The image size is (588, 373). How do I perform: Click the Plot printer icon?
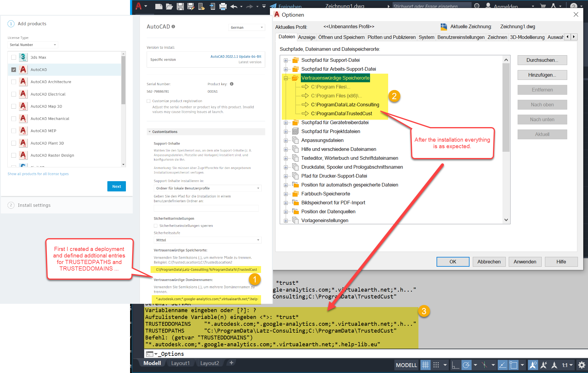click(x=223, y=6)
